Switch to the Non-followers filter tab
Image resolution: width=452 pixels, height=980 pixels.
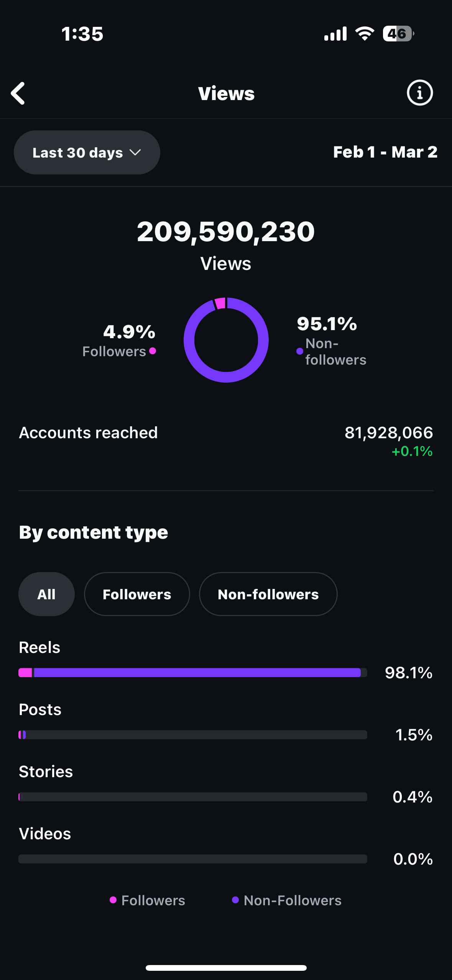tap(268, 594)
